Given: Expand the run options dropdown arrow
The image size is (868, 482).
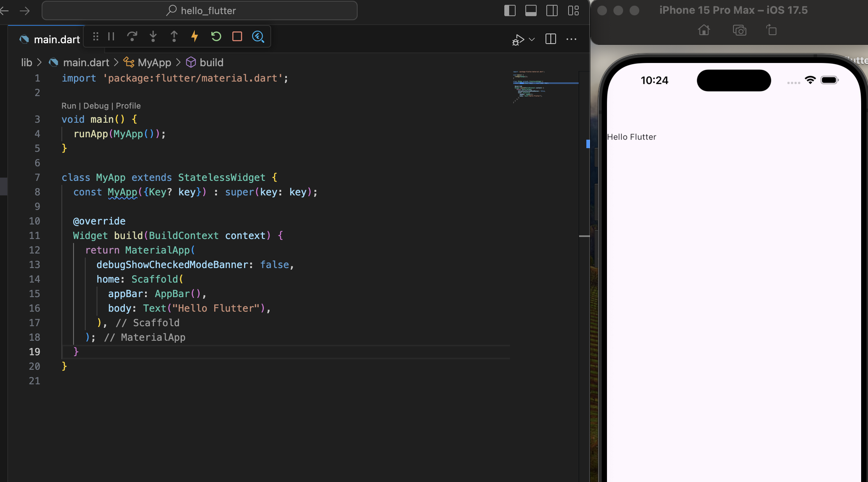Looking at the screenshot, I should 532,40.
